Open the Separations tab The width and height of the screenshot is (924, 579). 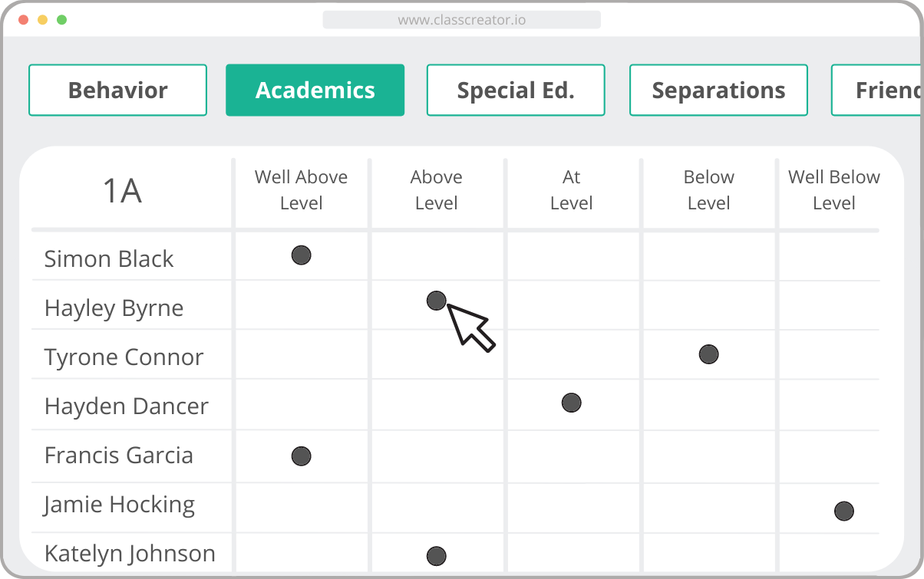coord(718,90)
